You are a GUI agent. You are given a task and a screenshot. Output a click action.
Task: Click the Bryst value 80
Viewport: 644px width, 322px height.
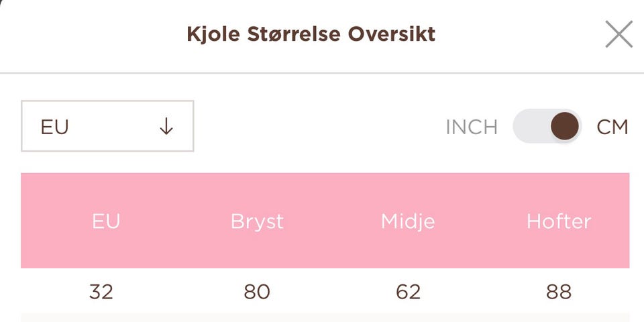click(257, 292)
